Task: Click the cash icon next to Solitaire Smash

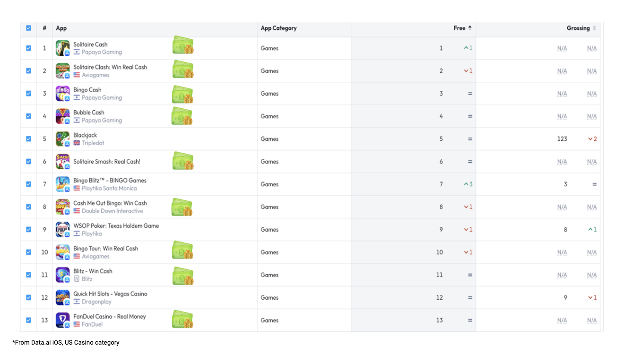Action: [x=182, y=161]
